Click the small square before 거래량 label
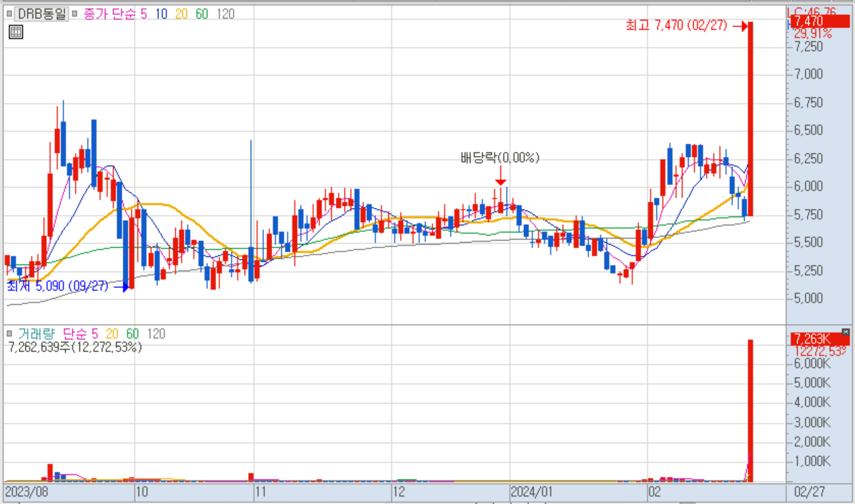The width and height of the screenshot is (855, 504). coord(10,334)
